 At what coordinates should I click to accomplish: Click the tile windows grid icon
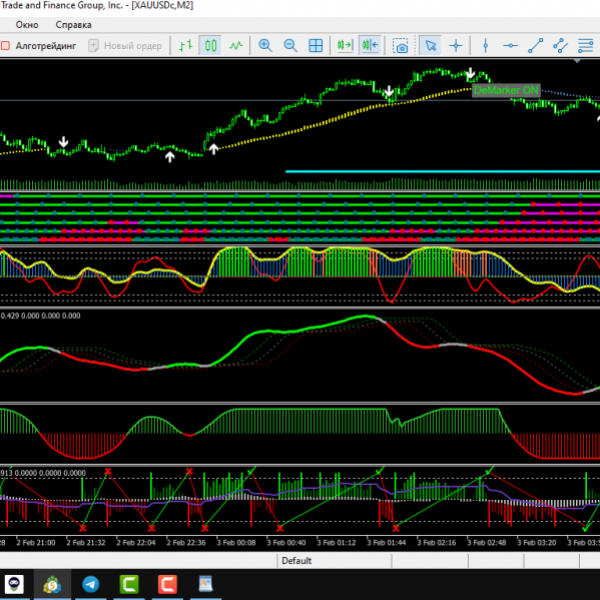[x=316, y=45]
